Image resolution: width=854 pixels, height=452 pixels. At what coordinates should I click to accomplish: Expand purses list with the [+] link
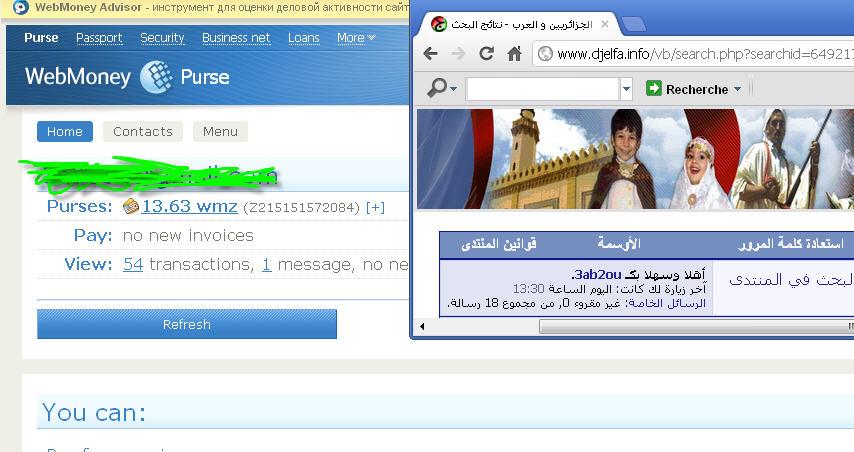tap(375, 207)
